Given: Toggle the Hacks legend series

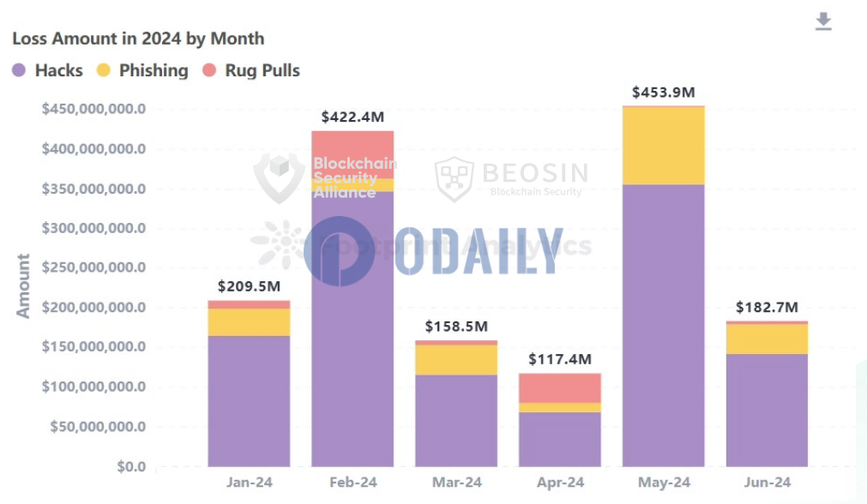Looking at the screenshot, I should pyautogui.click(x=47, y=70).
